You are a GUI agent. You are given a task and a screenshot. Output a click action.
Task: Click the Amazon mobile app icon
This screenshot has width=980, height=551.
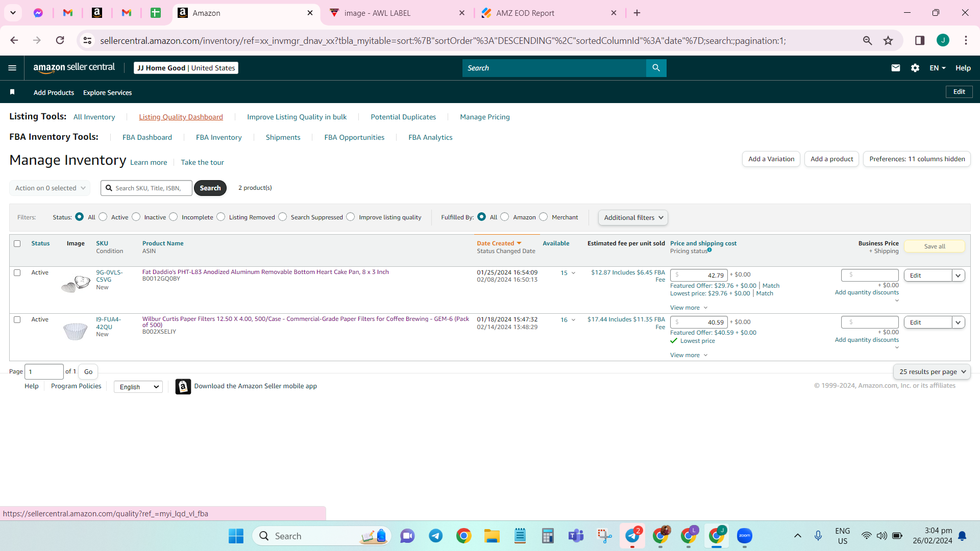[183, 386]
